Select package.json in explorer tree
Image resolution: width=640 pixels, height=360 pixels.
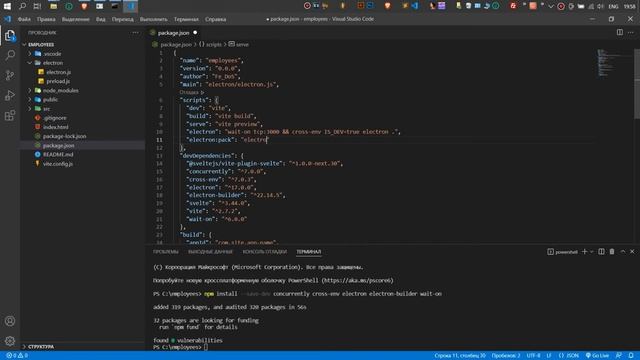58,146
